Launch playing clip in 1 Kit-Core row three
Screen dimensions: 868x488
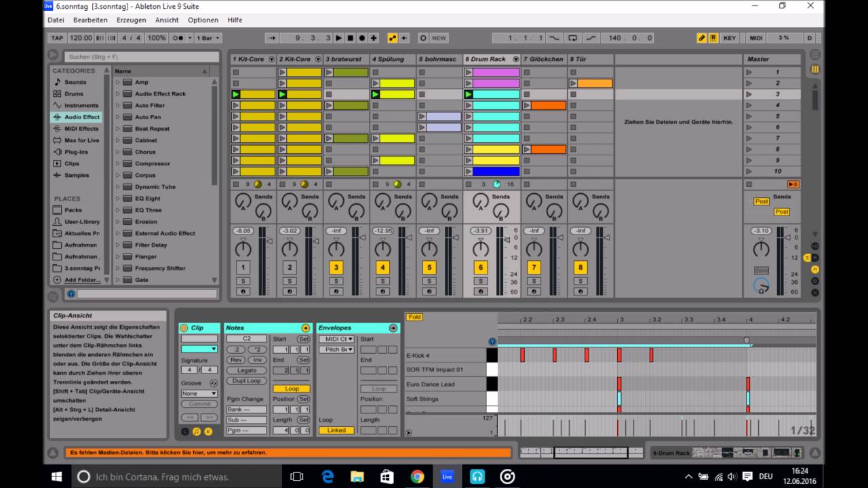click(x=235, y=95)
